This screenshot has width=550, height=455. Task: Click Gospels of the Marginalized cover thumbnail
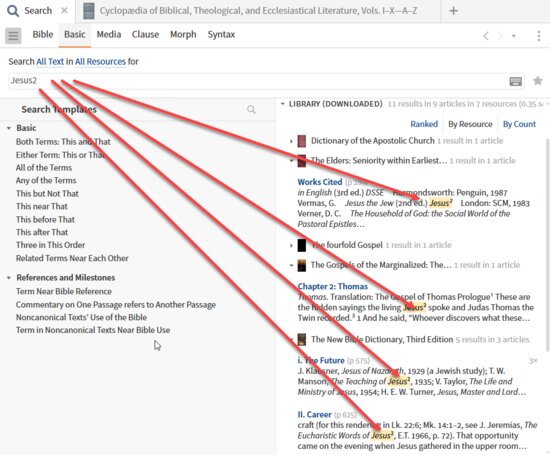tap(302, 265)
